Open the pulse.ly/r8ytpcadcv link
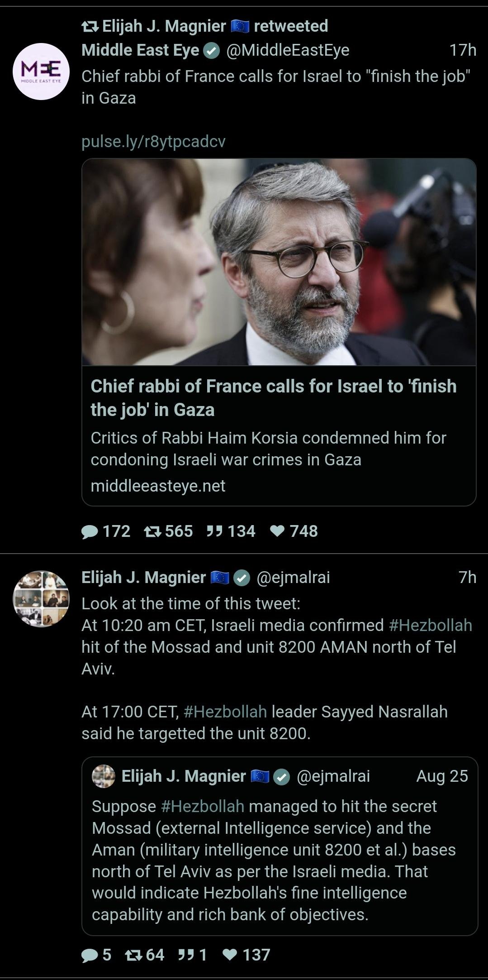Viewport: 488px width, 980px height. tap(153, 142)
